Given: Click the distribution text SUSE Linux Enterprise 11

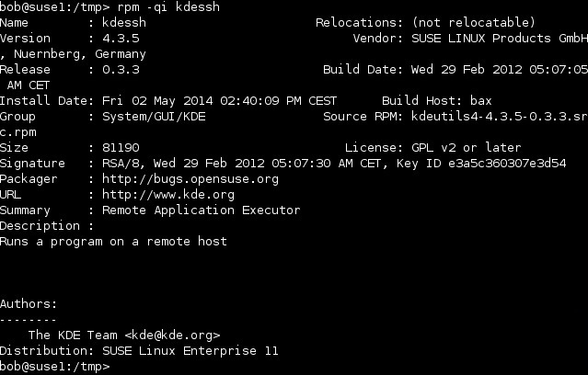Looking at the screenshot, I should [x=190, y=351].
